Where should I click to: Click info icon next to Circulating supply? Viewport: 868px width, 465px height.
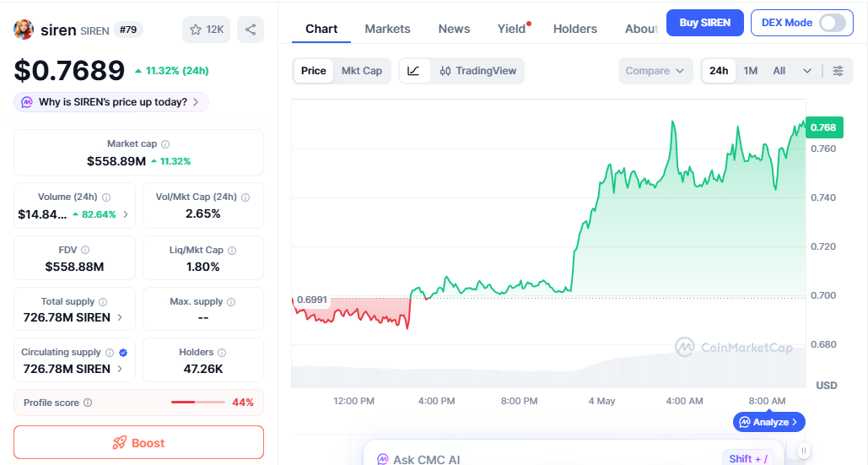coord(110,353)
